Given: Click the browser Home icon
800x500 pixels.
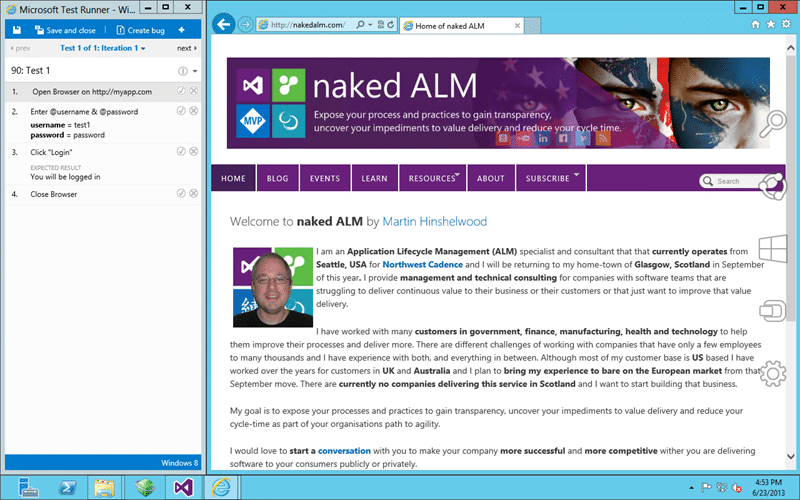Looking at the screenshot, I should click(756, 24).
